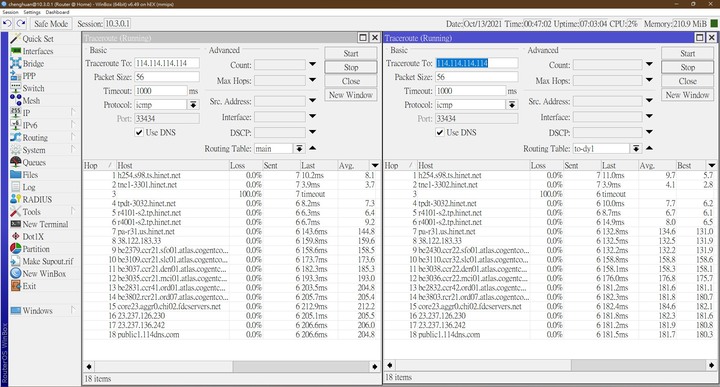Collapse Routing Table in right Traceroute window
The height and width of the screenshot is (387, 720).
(649, 148)
